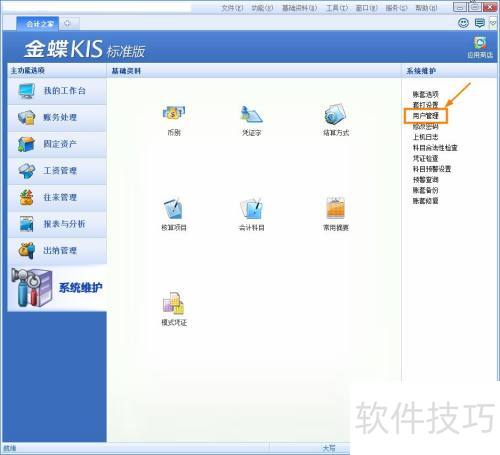Screen dimensions: 500x455
Task: Open the 模式凭证 template voucher icon
Action: (173, 303)
